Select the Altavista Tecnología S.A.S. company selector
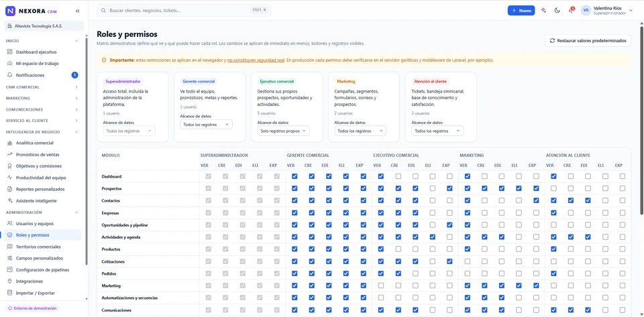644x317 pixels. coord(44,26)
